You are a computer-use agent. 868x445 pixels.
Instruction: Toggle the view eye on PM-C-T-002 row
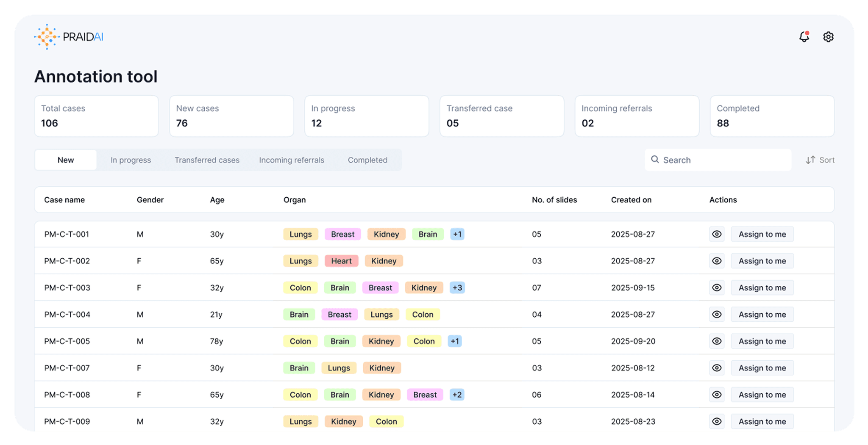pos(717,261)
